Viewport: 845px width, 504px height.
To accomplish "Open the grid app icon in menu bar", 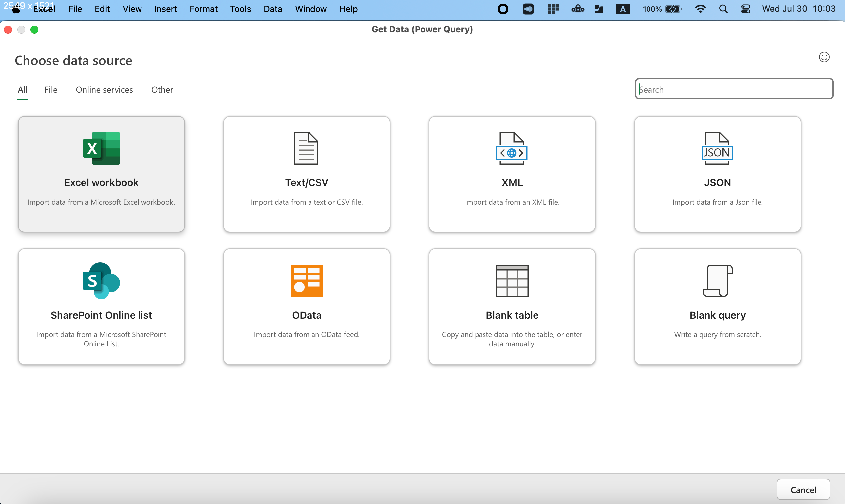I will (553, 9).
